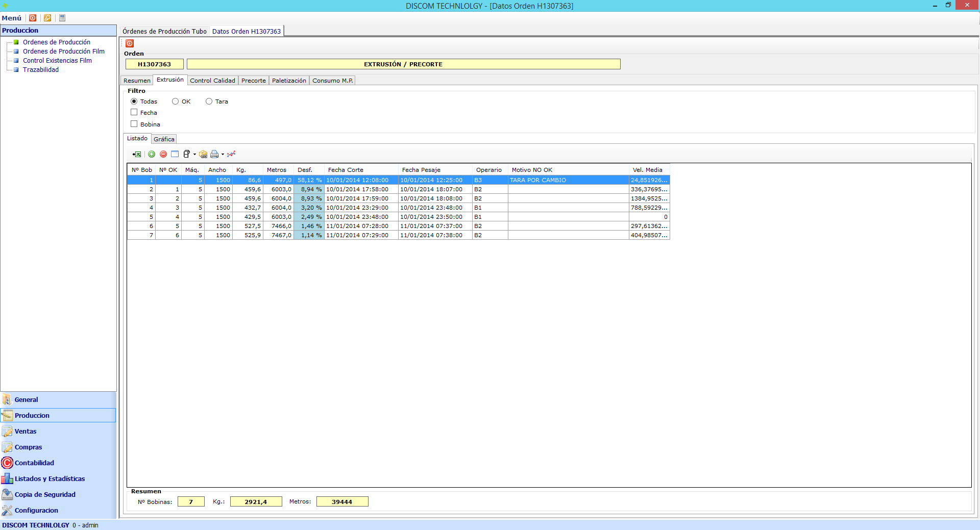
Task: Click the line chart icon in the toolbar
Action: [231, 154]
